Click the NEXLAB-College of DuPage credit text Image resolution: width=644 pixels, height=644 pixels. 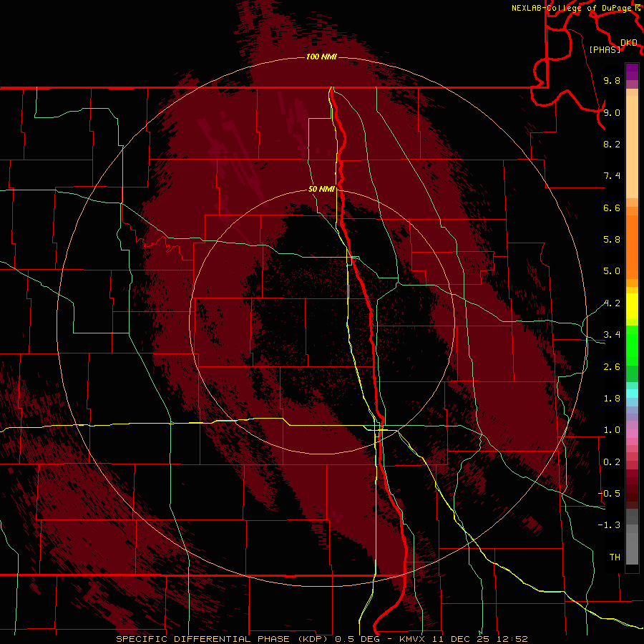pyautogui.click(x=572, y=8)
